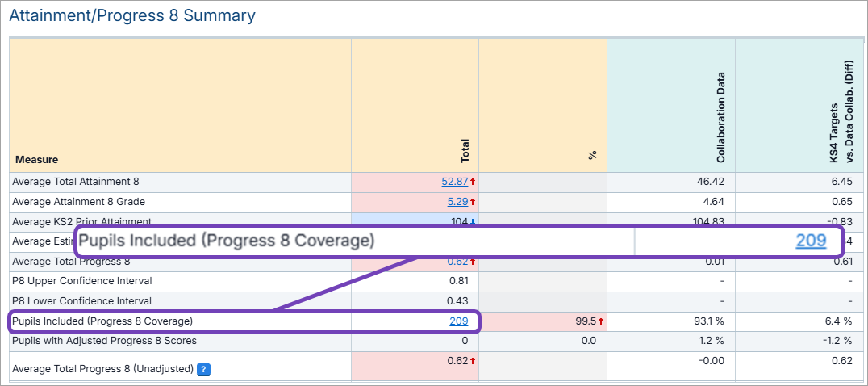Screen dimensions: 868x386
Task: Open the 5.29 Average Attainment 8 Grade link
Action: click(x=457, y=202)
